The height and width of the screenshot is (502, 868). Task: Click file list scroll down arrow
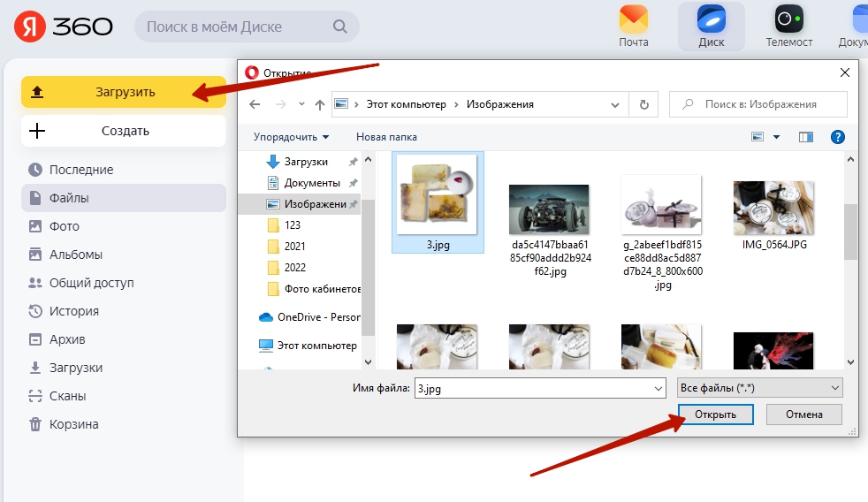[851, 362]
